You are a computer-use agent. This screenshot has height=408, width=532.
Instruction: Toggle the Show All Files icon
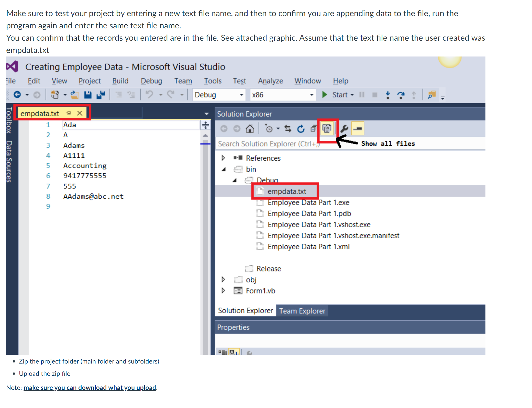pyautogui.click(x=327, y=129)
